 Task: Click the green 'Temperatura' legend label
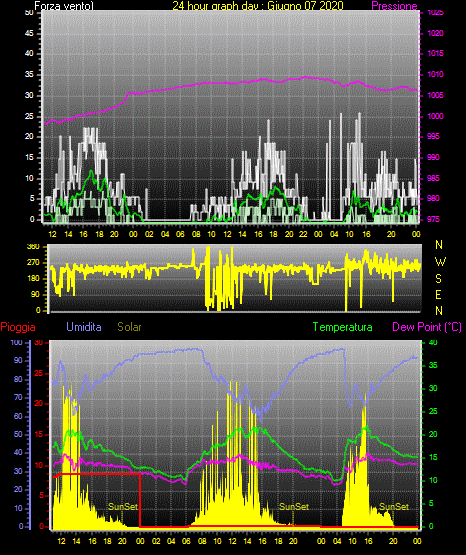[x=343, y=327]
